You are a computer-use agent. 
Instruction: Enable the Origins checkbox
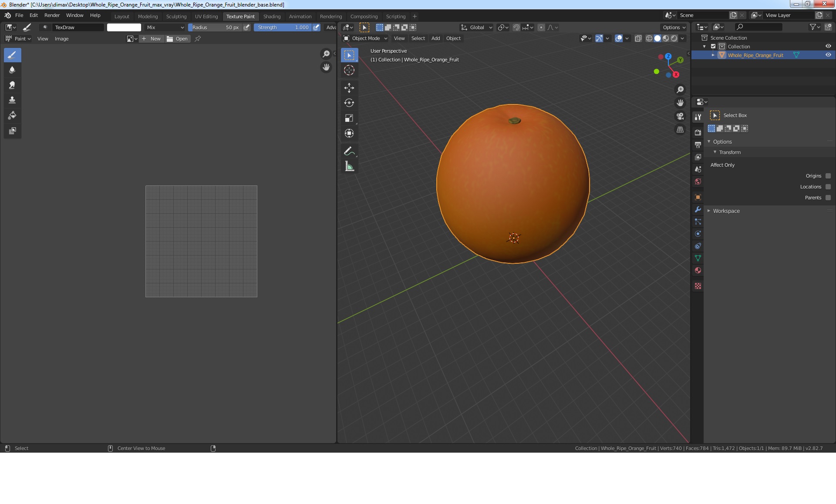[x=828, y=176]
